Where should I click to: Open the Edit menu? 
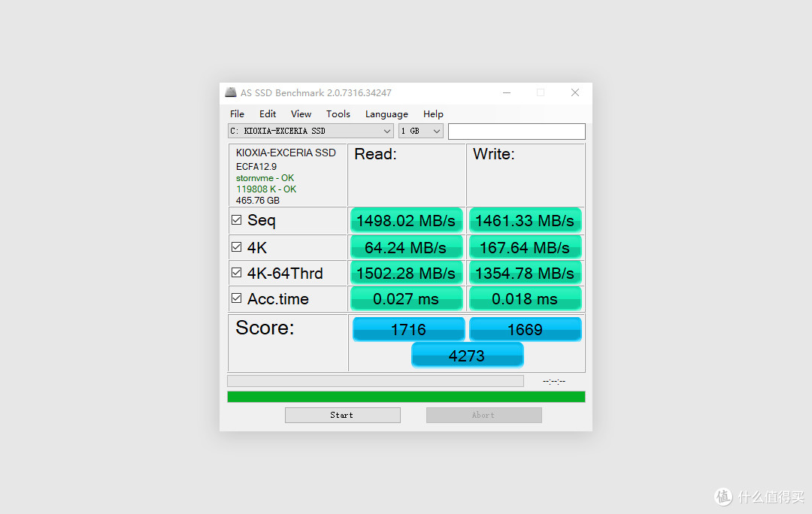point(268,113)
